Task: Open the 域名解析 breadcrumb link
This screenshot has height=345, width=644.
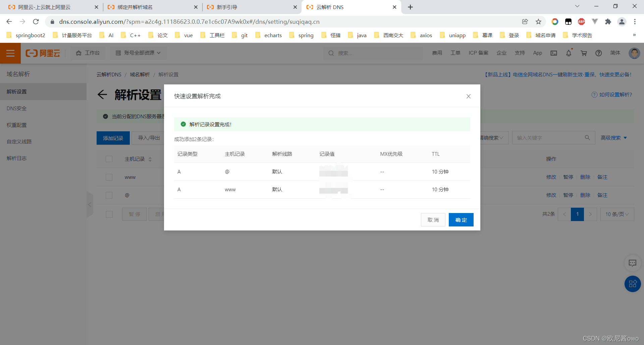Action: 140,74
